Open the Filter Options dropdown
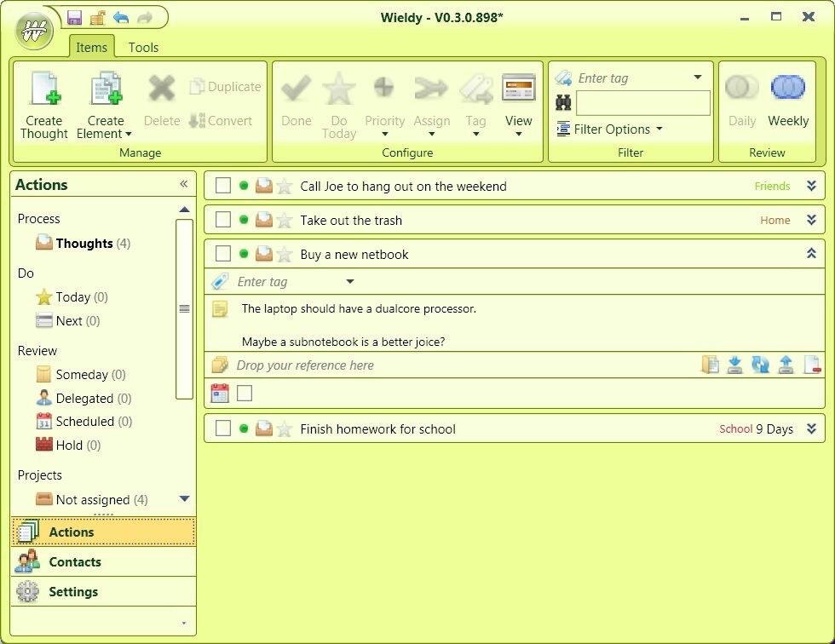Viewport: 835px width, 644px height. 610,129
